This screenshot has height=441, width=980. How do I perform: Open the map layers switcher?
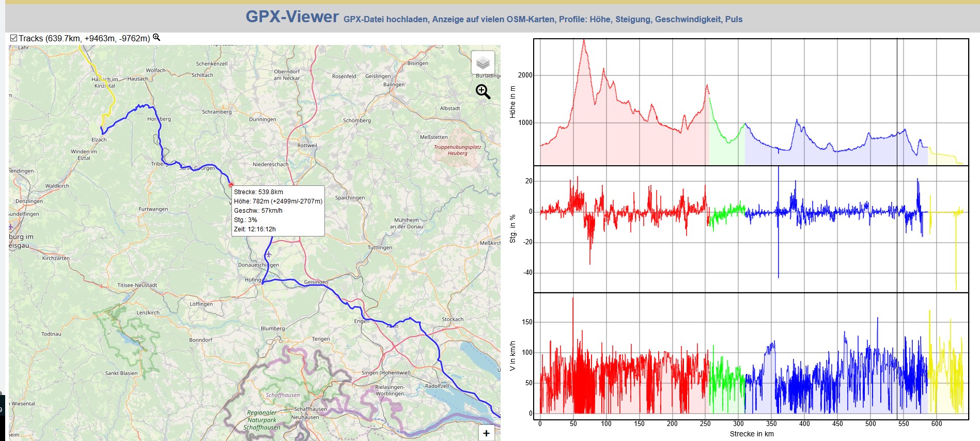click(x=483, y=63)
